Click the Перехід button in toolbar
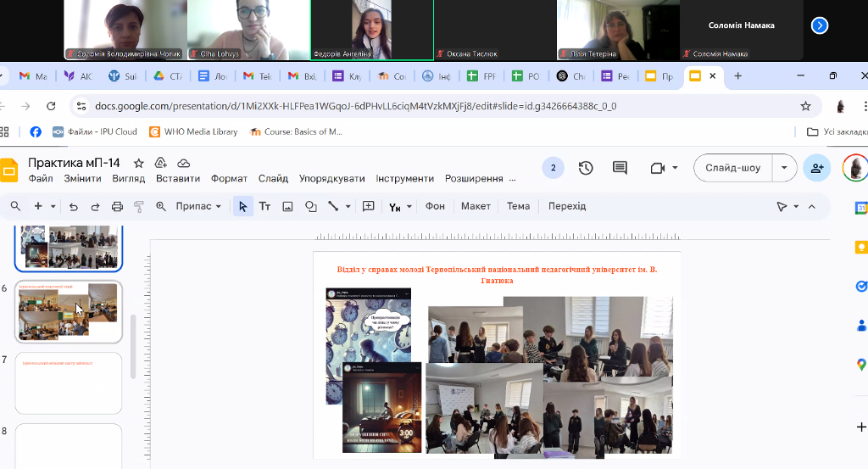The image size is (868, 469). (x=566, y=206)
